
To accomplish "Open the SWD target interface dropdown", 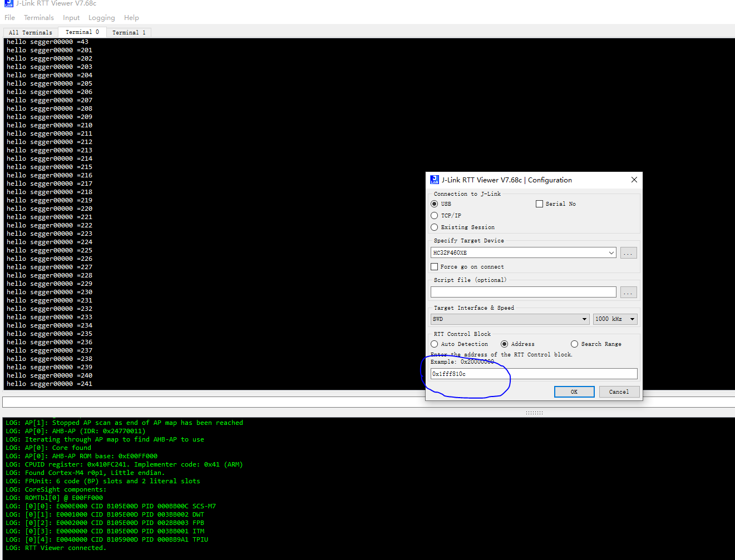I will [510, 319].
